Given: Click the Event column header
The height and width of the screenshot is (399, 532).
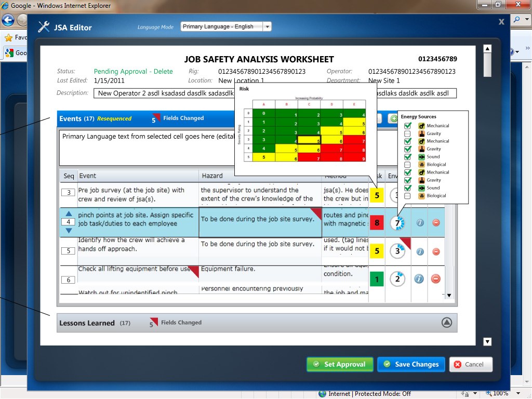Looking at the screenshot, I should coord(138,176).
